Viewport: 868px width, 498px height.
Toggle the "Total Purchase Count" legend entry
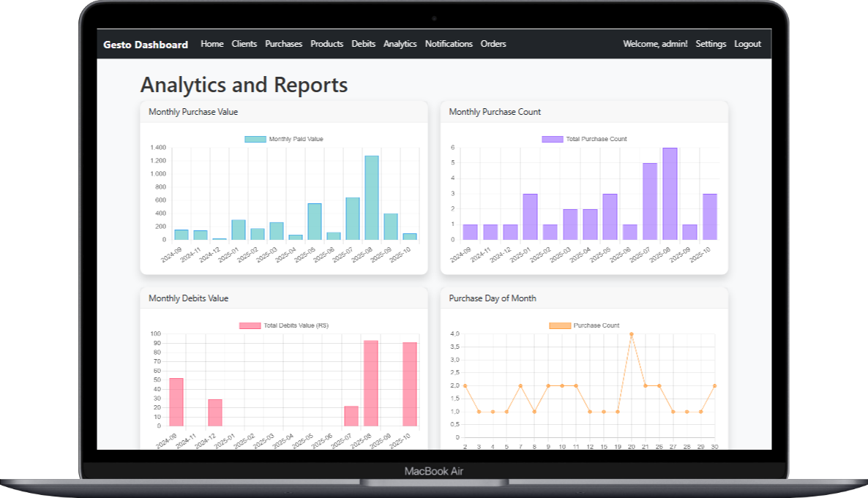tap(583, 138)
